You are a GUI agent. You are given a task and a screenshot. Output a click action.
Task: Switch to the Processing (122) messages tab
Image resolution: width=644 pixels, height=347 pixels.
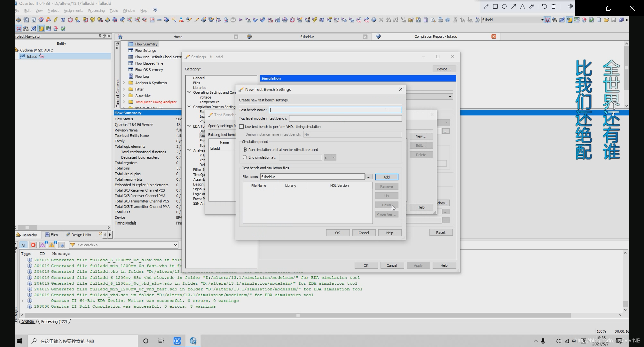[54, 321]
